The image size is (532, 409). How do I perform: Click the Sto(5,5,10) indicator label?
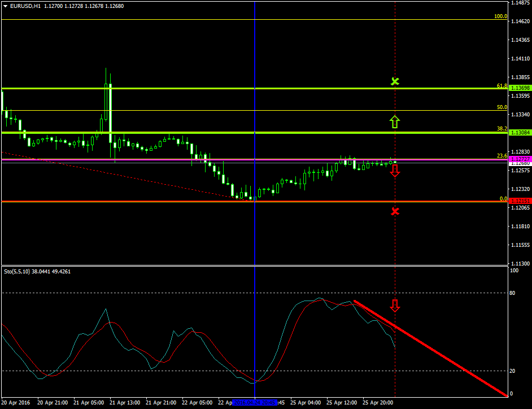coord(17,272)
